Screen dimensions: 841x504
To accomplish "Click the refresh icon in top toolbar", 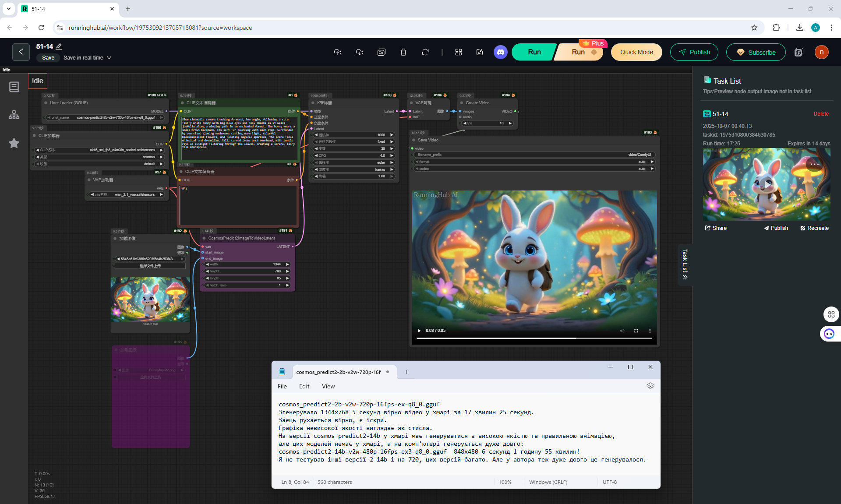I will (x=425, y=52).
